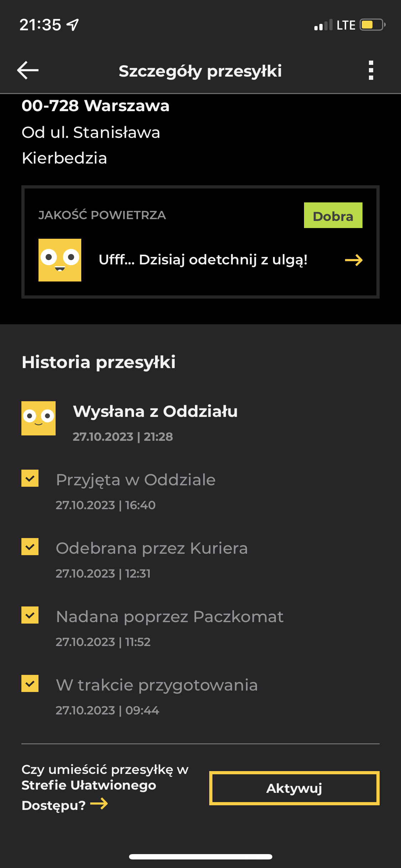Viewport: 401px width, 868px height.
Task: Tap the yellow mascot face in air quality card
Action: point(60,260)
